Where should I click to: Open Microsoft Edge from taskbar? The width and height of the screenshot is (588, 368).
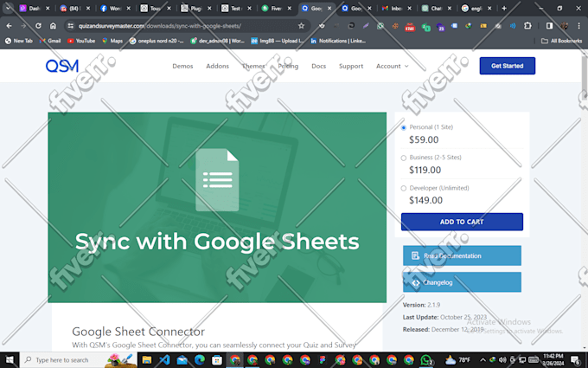click(200, 359)
